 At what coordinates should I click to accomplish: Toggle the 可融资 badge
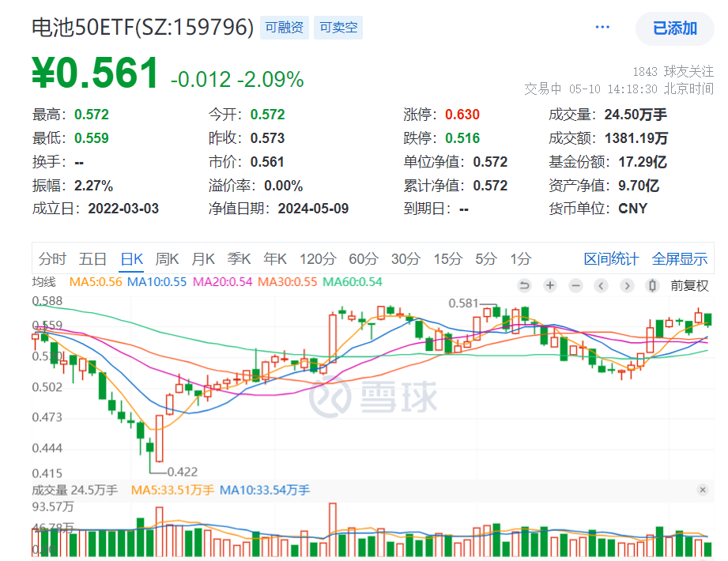[x=284, y=26]
